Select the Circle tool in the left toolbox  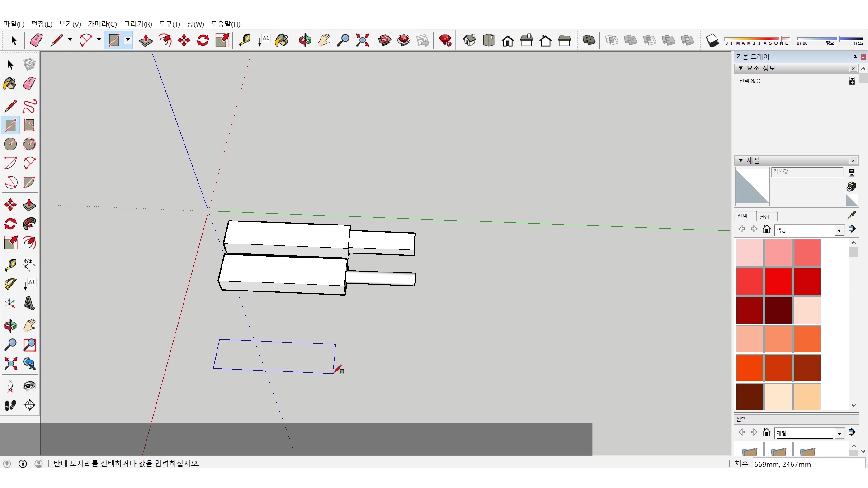[x=10, y=144]
